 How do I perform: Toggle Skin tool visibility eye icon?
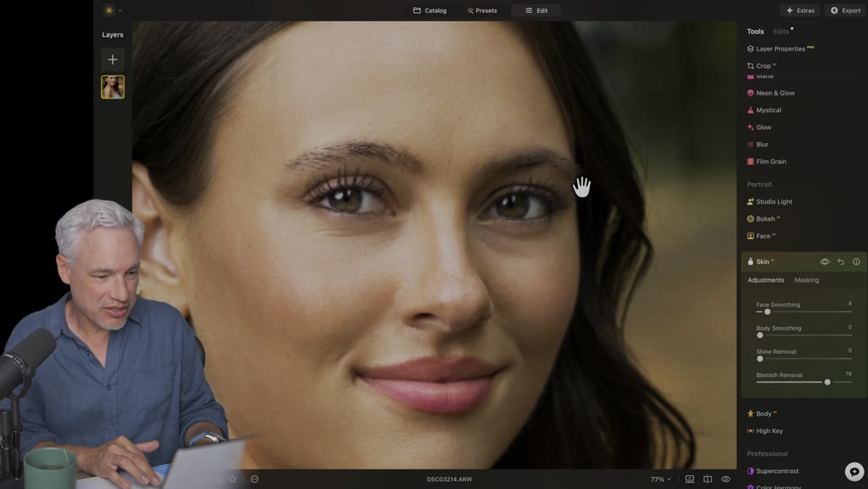tap(825, 262)
